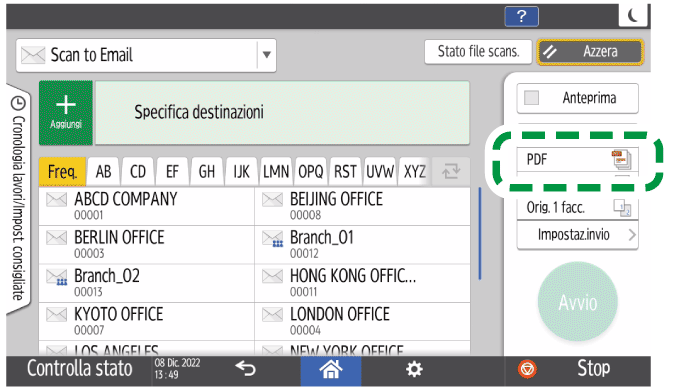Viewport: 675px width, 388px height.
Task: Activate energy saver moon icon
Action: [x=633, y=16]
